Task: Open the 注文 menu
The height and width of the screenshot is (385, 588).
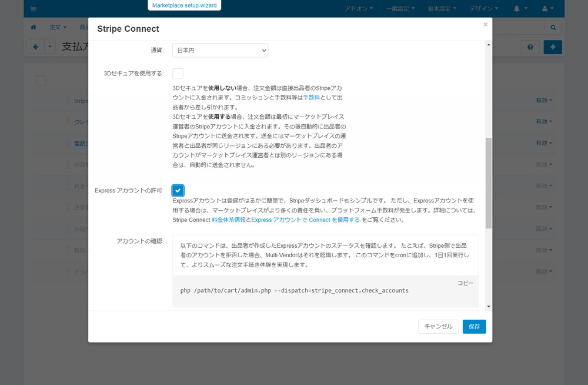Action: (x=58, y=28)
